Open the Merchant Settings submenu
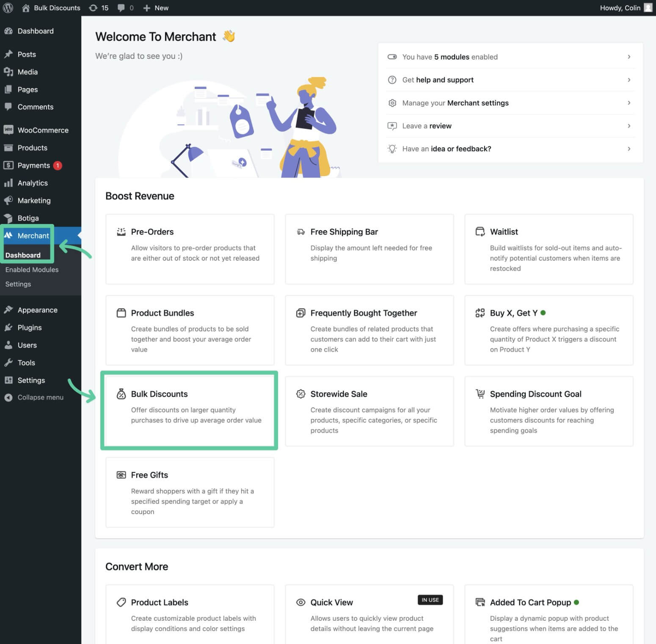The height and width of the screenshot is (644, 656). click(x=18, y=284)
